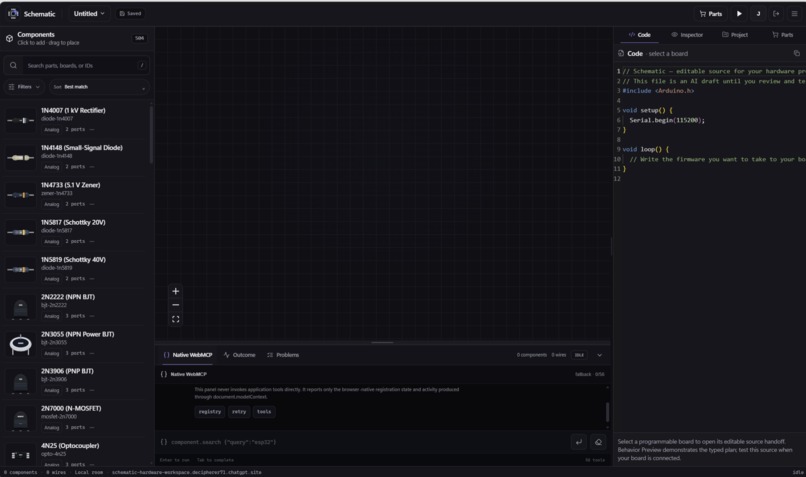This screenshot has height=477, width=806.
Task: Click the tools button
Action: click(x=264, y=412)
